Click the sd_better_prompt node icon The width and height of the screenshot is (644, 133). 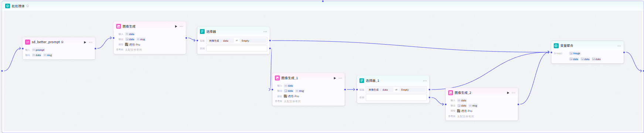click(28, 42)
